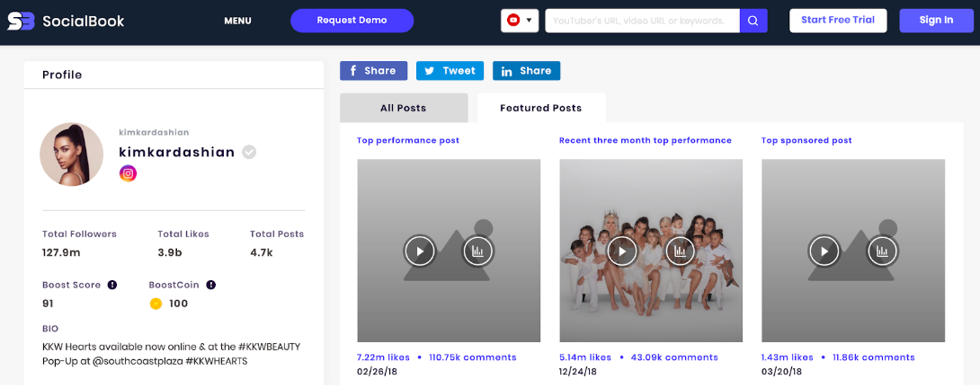
Task: Click the verified badge next to kimkardashian
Action: 249,152
